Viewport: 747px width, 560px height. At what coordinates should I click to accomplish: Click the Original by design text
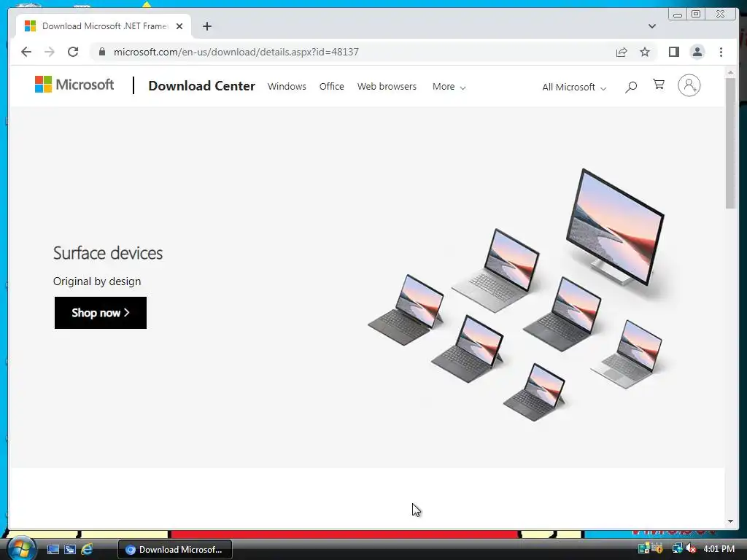coord(97,281)
